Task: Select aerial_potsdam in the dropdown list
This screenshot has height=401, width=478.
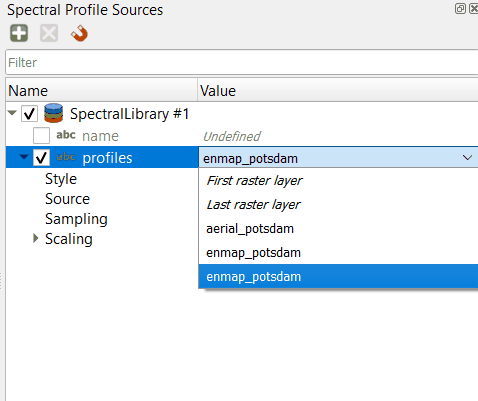Action: [x=338, y=229]
